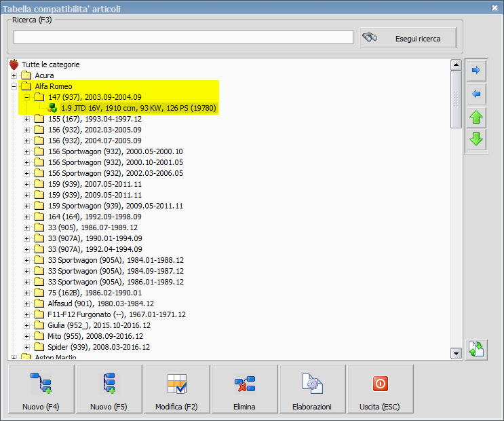
Task: Open the Elaborazioni button
Action: click(x=313, y=389)
